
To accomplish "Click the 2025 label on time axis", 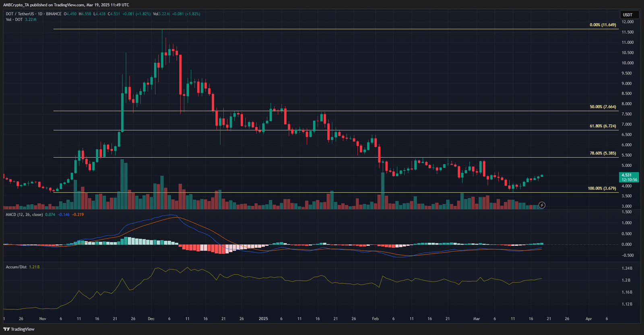I will click(x=263, y=319).
